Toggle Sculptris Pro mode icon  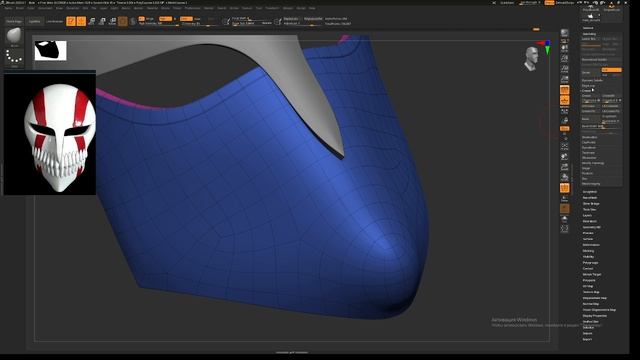pyautogui.click(x=133, y=21)
